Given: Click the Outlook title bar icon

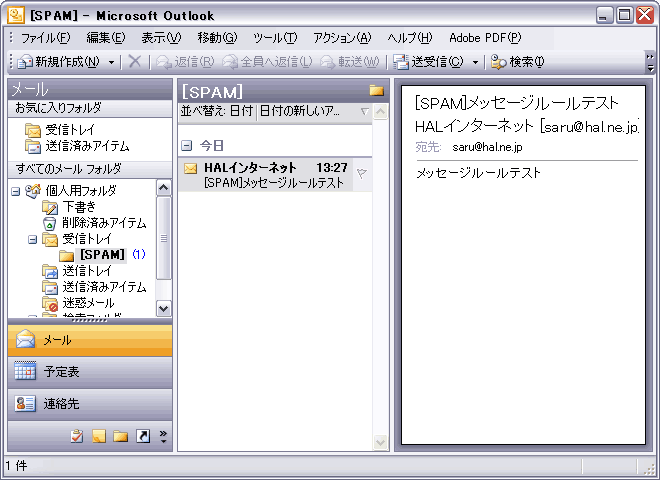Looking at the screenshot, I should pyautogui.click(x=16, y=15).
